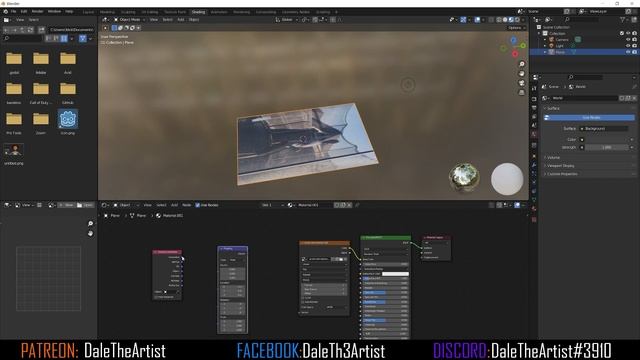This screenshot has width=640, height=360.
Task: Click the Use Nodes button in World properties
Action: point(590,118)
